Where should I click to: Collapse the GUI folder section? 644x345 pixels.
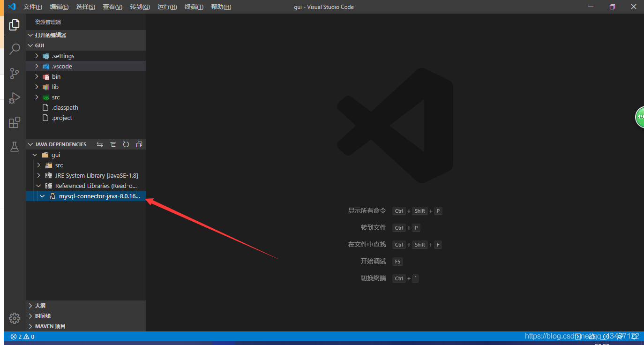point(86,45)
